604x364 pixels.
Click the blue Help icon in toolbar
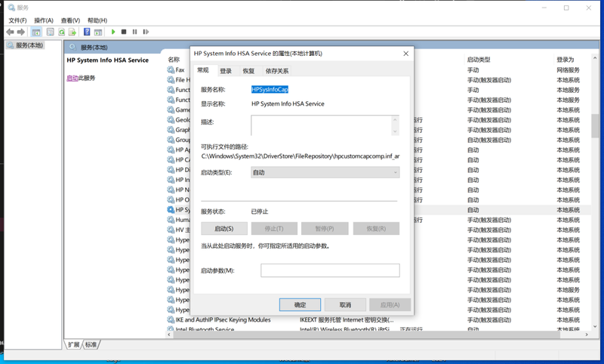coord(87,32)
